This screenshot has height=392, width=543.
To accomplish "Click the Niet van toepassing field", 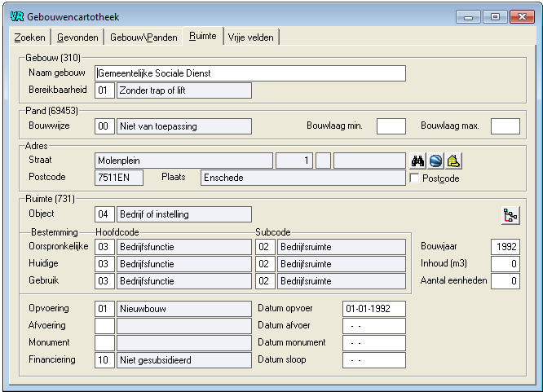I will tap(184, 126).
